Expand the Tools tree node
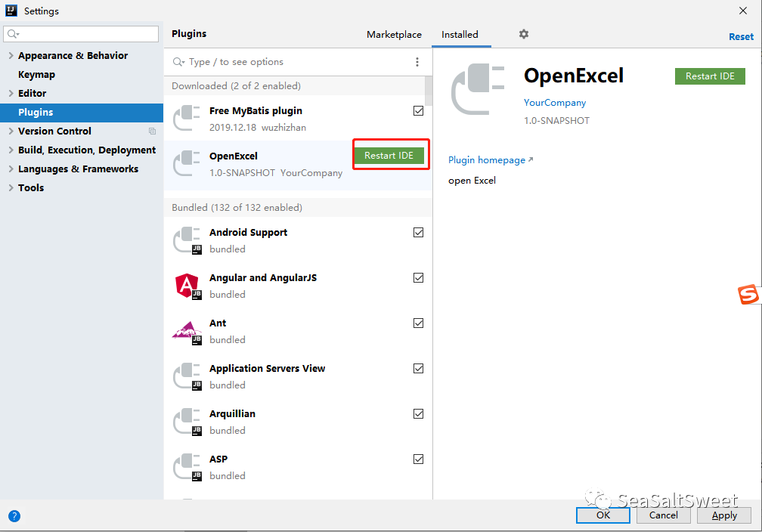Viewport: 762px width, 532px height. tap(11, 187)
